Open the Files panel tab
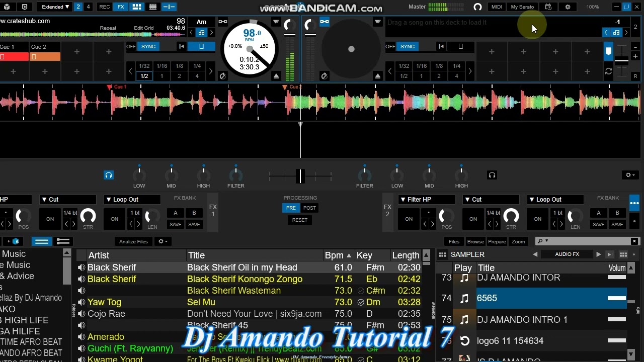Screen dimensions: 644x362 tap(454, 242)
